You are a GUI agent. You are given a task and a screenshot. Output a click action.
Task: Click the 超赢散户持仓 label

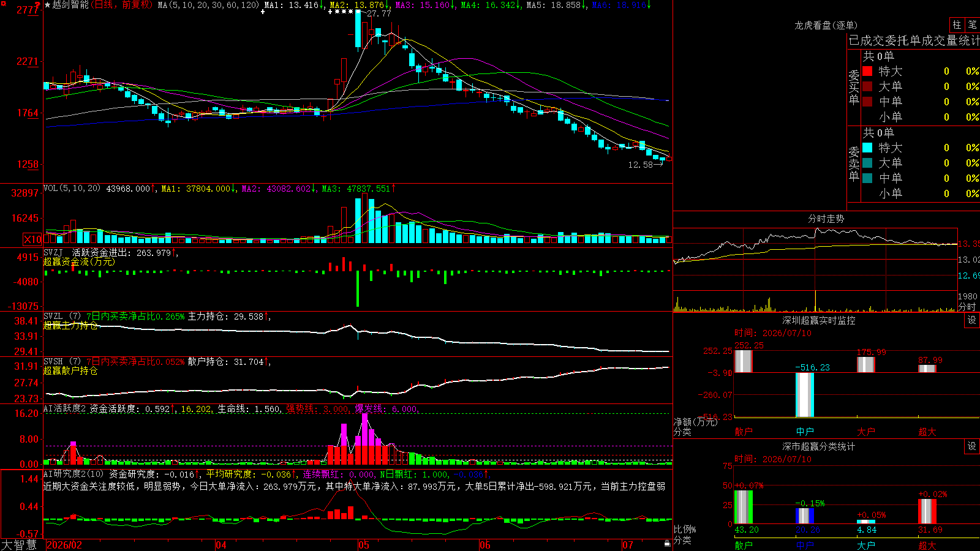click(x=70, y=370)
